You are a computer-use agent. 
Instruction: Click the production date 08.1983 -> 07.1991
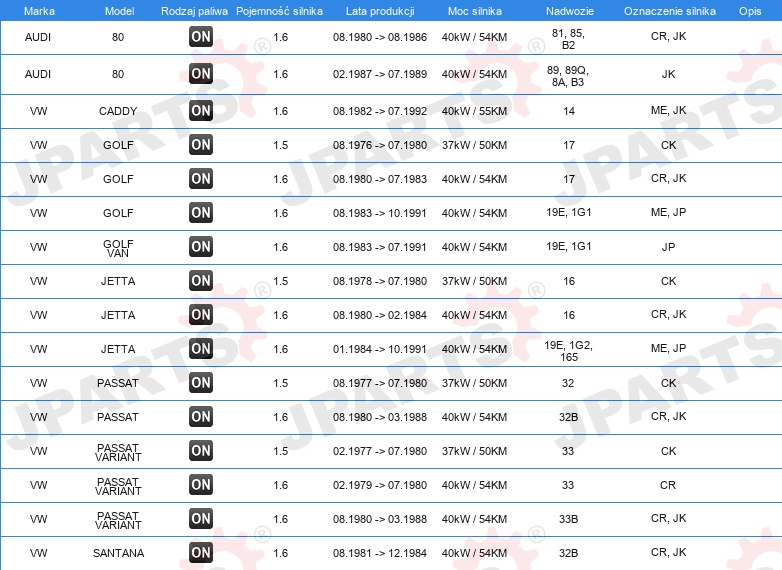point(380,247)
